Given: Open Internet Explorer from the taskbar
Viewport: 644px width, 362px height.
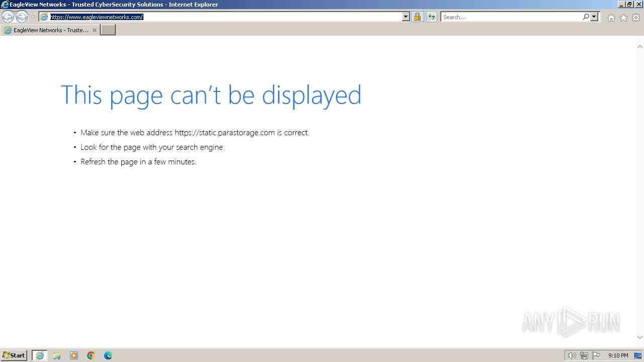Looking at the screenshot, I should [x=40, y=355].
